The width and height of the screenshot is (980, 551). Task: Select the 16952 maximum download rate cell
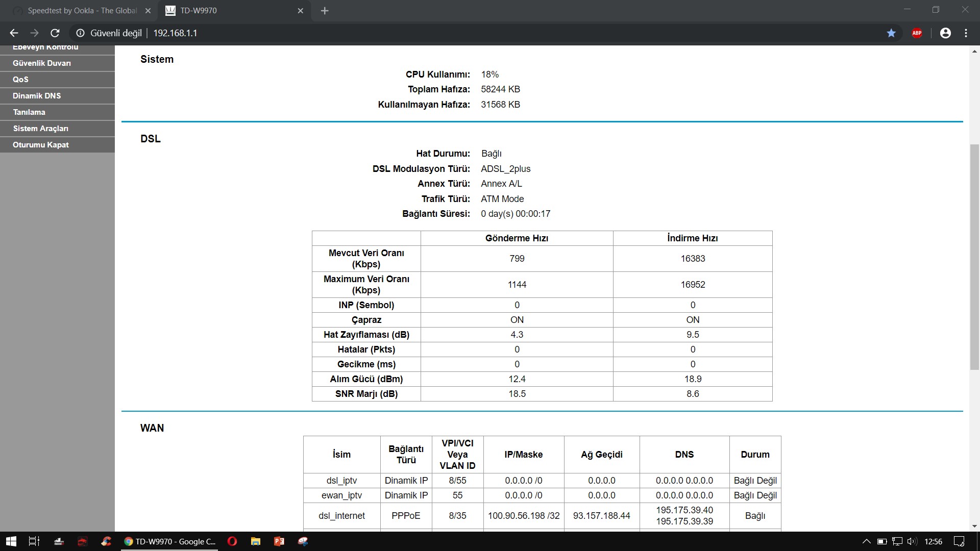pyautogui.click(x=693, y=285)
